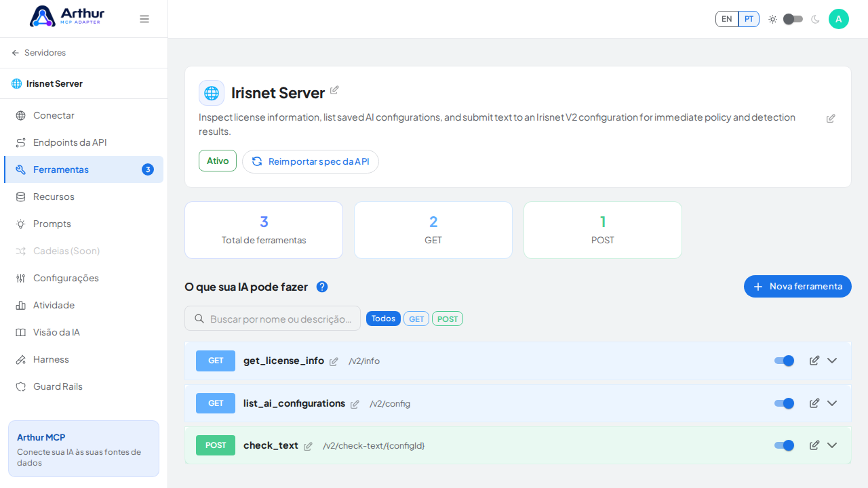868x488 pixels.
Task: Open the Recursos section
Action: [83, 197]
